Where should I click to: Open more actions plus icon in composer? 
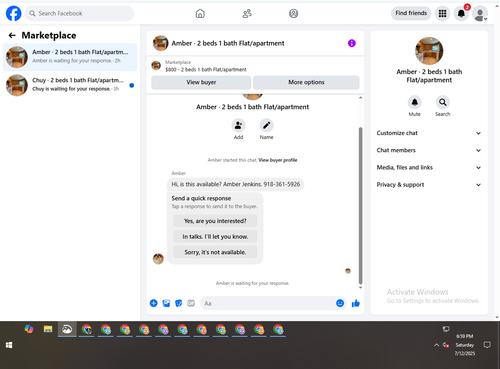[153, 303]
